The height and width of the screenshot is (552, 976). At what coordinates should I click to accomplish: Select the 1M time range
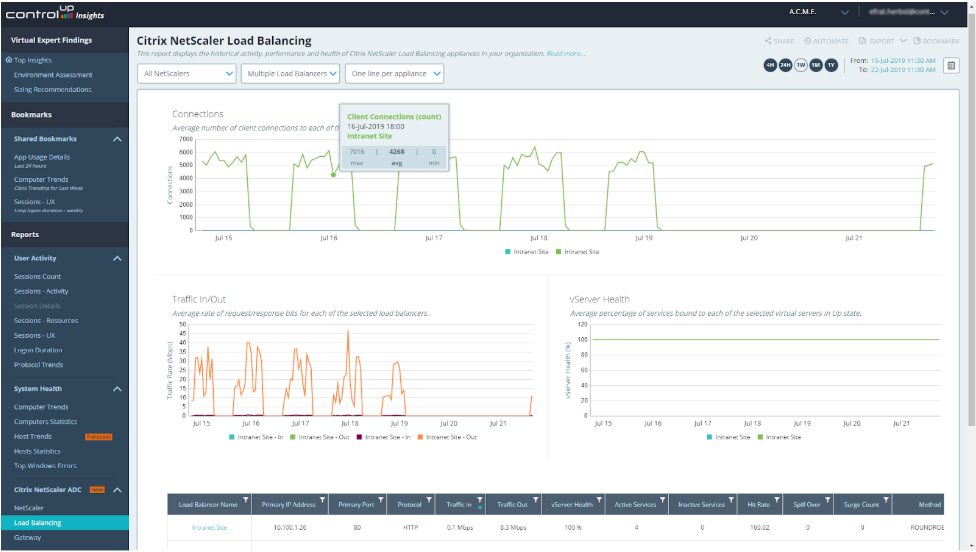815,65
